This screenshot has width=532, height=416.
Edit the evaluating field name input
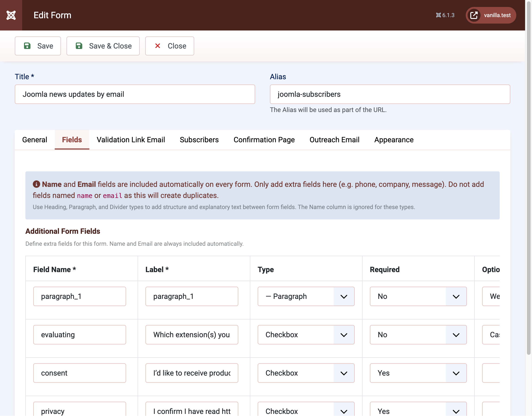tap(80, 335)
